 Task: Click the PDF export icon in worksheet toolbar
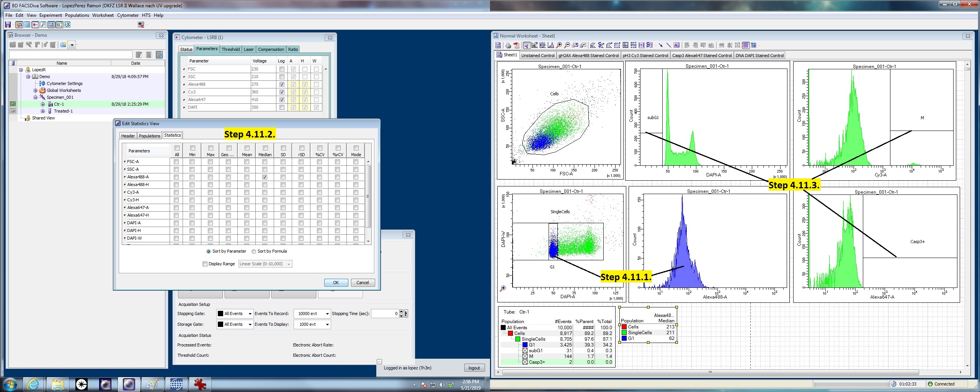(x=516, y=45)
